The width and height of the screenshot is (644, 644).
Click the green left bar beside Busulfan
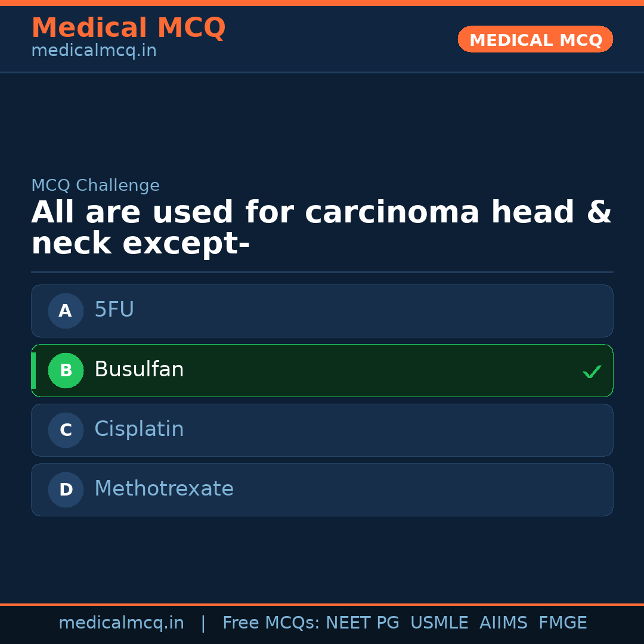point(34,370)
